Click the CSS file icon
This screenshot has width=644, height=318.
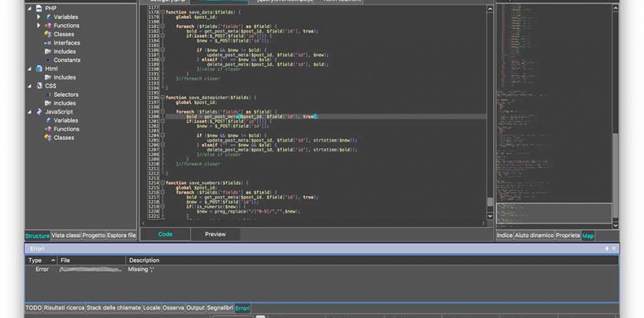click(x=39, y=86)
